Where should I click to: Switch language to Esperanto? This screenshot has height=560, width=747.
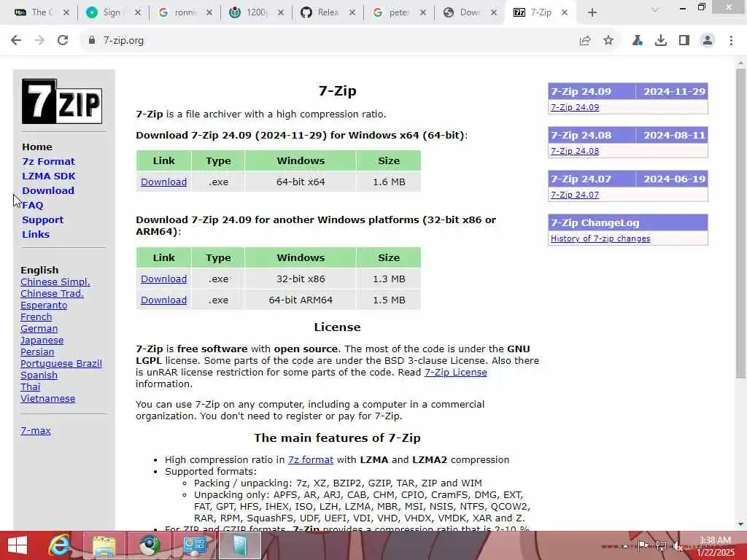44,306
